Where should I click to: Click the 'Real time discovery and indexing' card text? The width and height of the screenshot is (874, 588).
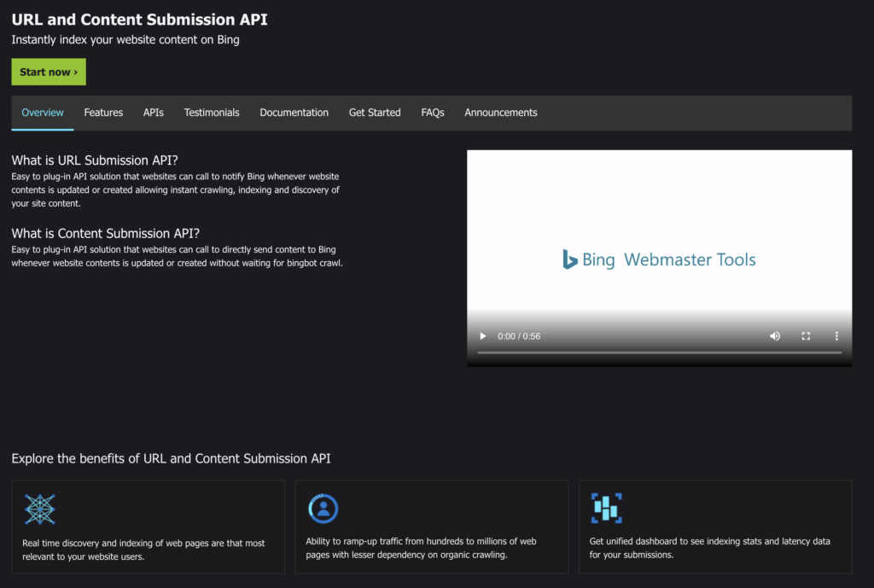click(143, 550)
